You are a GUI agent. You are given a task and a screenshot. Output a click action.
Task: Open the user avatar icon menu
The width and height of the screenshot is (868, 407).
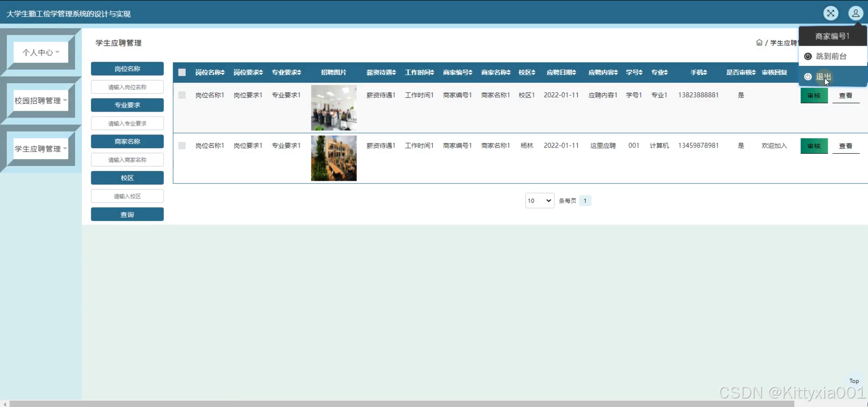pos(855,13)
